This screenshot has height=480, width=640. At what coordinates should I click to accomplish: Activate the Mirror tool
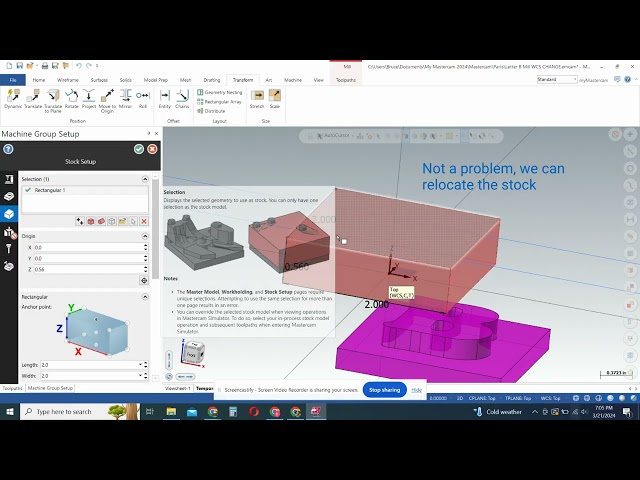[125, 99]
